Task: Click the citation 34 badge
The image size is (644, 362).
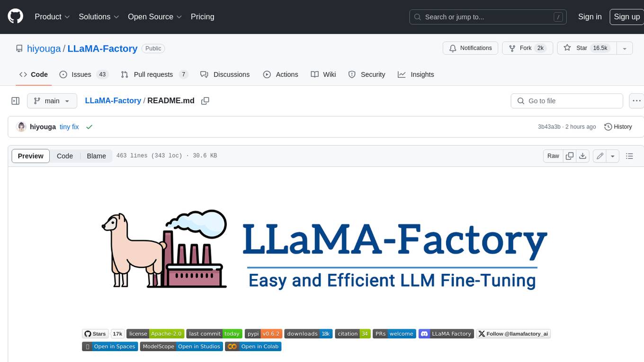Action: pos(353,334)
